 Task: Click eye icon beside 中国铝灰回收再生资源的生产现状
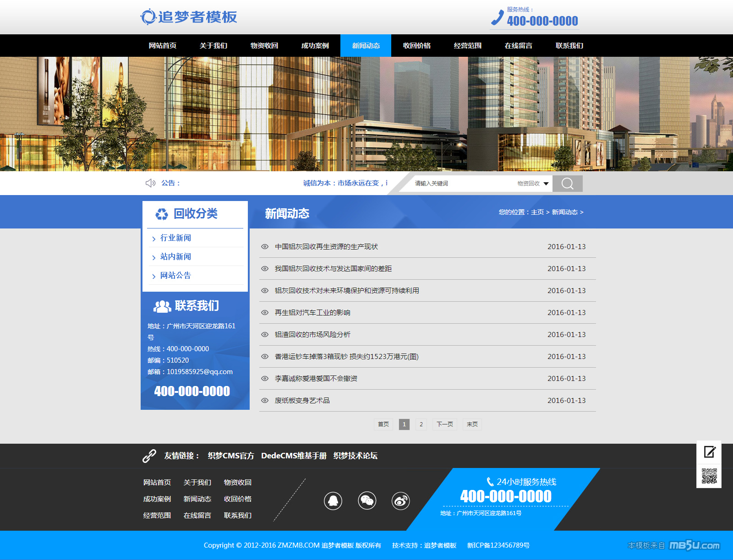(x=265, y=247)
